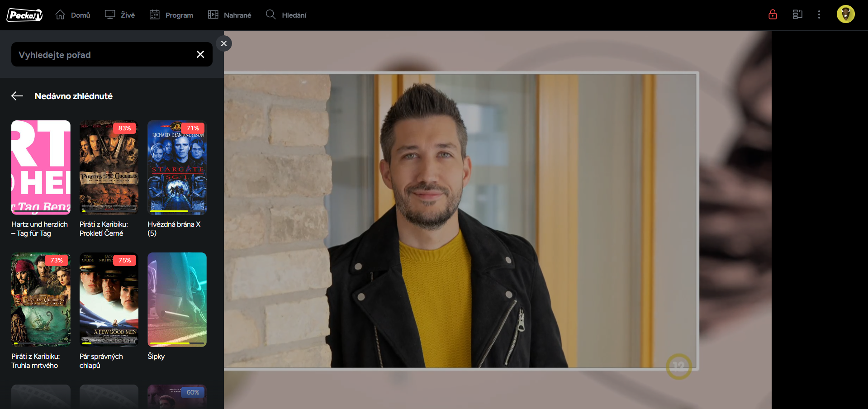Open Piráti z Karibiku: Truhla mrtvého poster
Image resolution: width=868 pixels, height=409 pixels.
point(41,300)
